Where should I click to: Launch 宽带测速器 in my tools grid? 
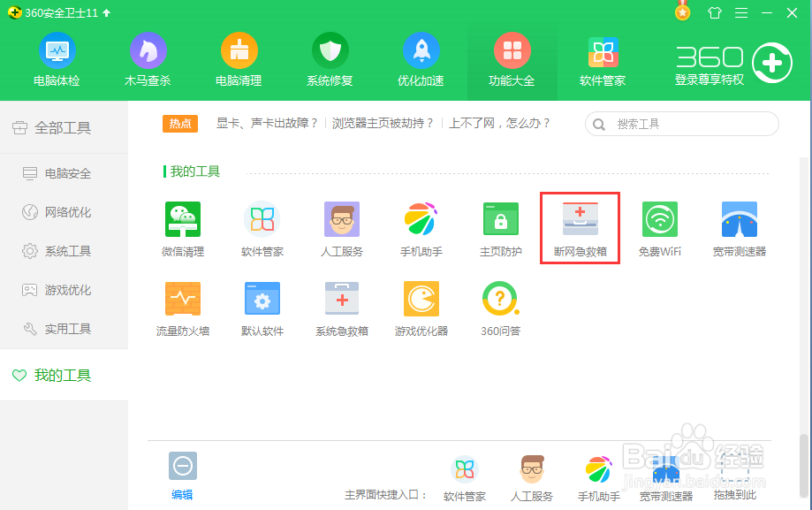click(x=739, y=229)
